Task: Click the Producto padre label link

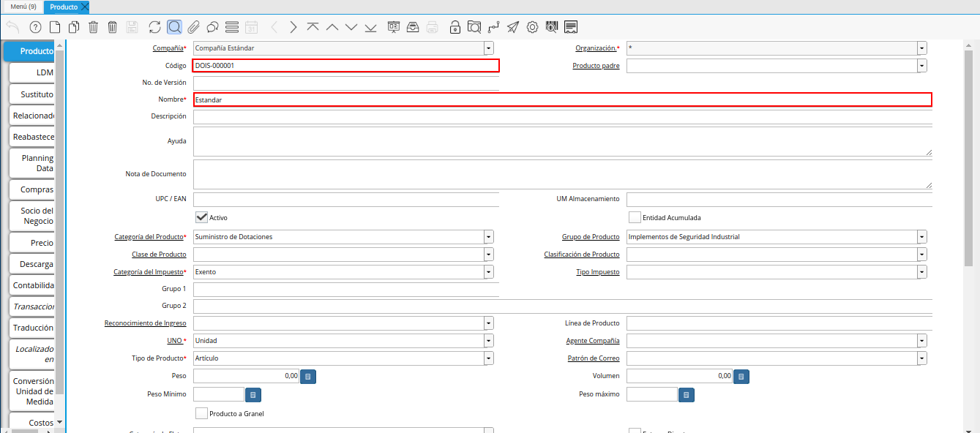Action: (x=596, y=66)
